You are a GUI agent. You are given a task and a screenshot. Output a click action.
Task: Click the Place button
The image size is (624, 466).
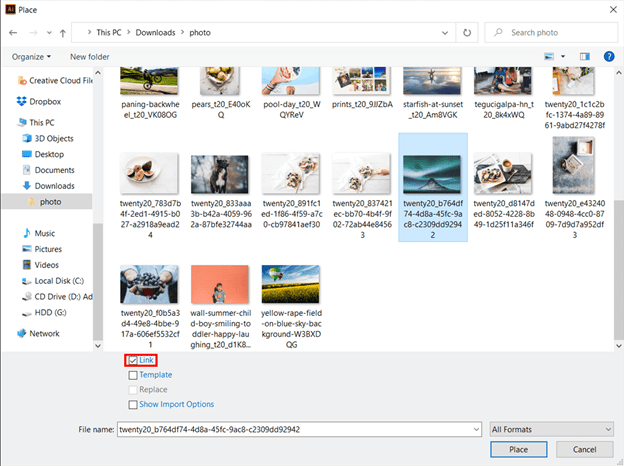point(518,450)
